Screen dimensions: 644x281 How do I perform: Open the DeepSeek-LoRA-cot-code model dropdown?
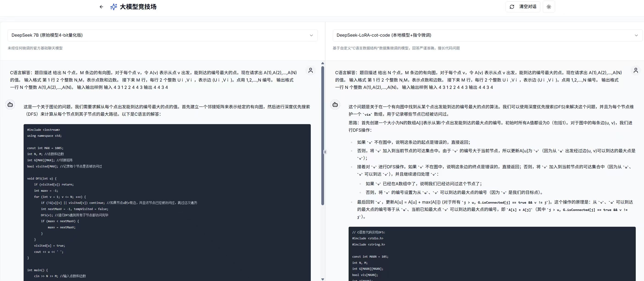[x=487, y=35]
